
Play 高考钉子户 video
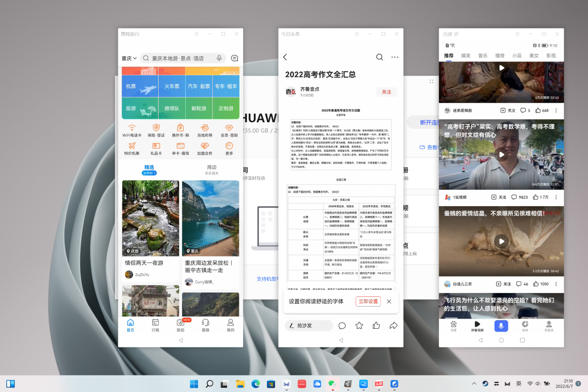pos(501,155)
